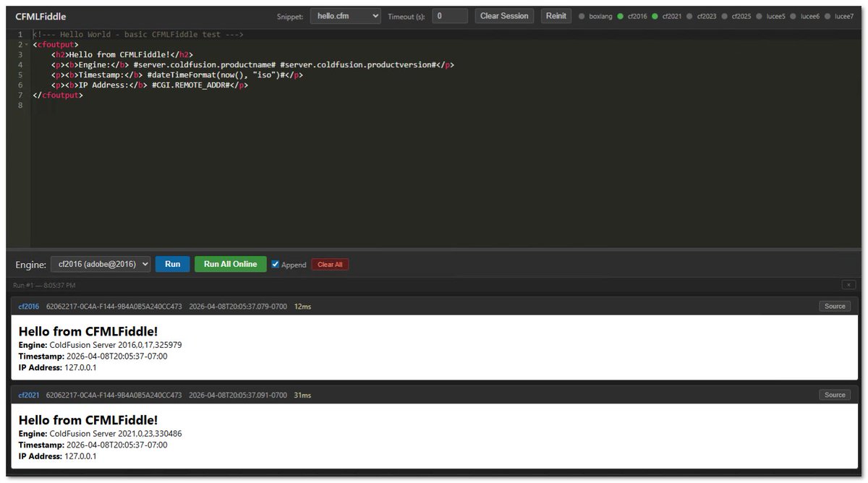
Task: Click line number 8 in editor gutter
Action: coord(20,106)
